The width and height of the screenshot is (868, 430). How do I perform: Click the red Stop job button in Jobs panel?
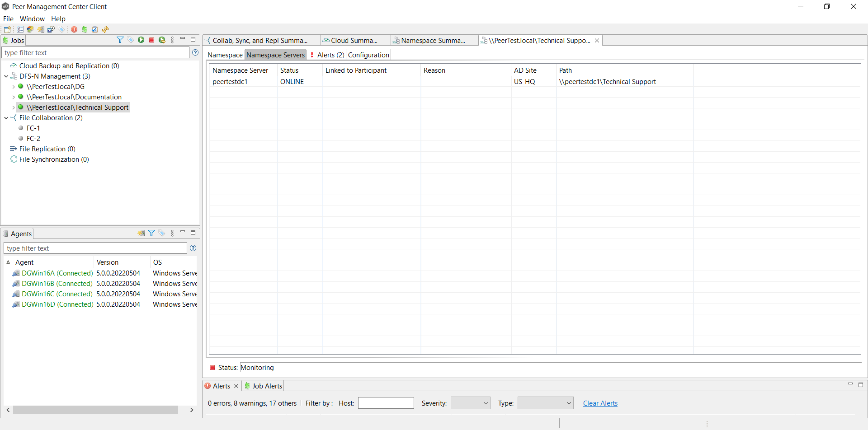pyautogui.click(x=151, y=40)
